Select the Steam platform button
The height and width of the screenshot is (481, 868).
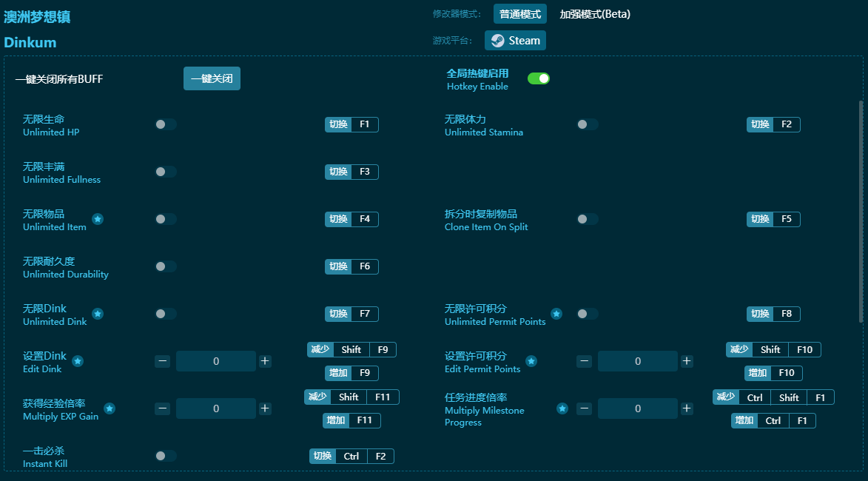tap(515, 41)
